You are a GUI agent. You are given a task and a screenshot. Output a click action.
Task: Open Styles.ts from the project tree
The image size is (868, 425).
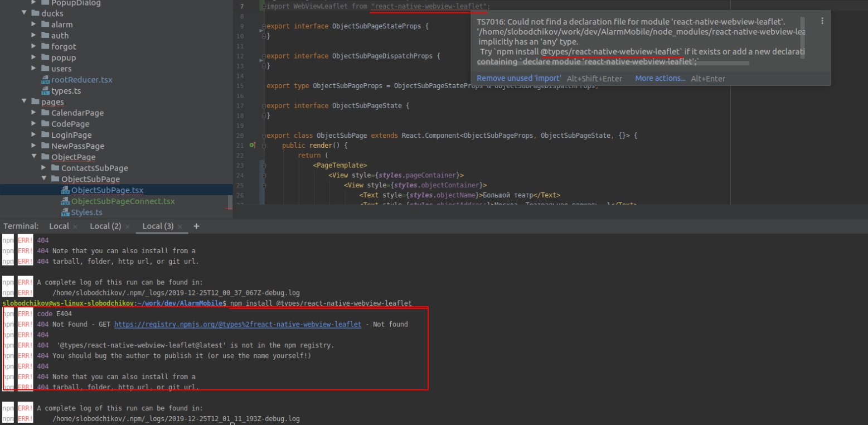(86, 212)
